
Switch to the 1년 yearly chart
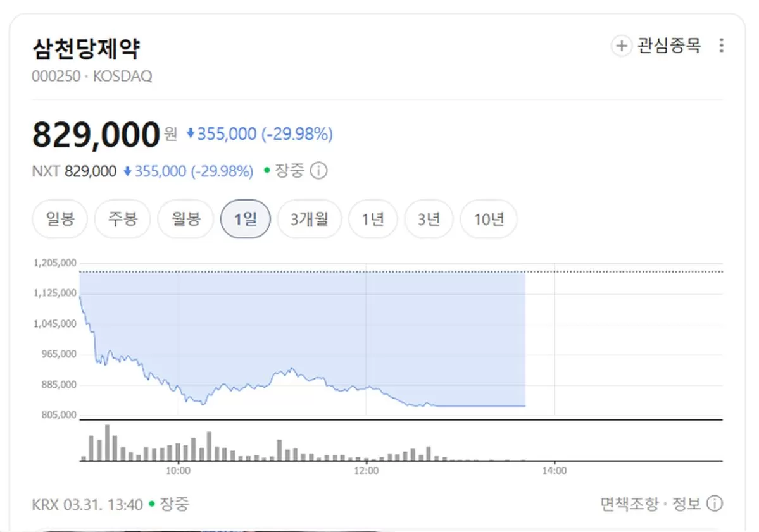tap(373, 218)
